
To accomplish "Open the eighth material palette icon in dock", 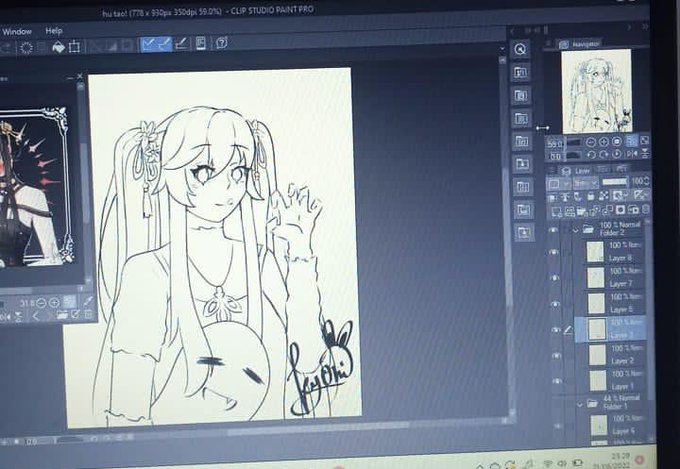I will 523,210.
